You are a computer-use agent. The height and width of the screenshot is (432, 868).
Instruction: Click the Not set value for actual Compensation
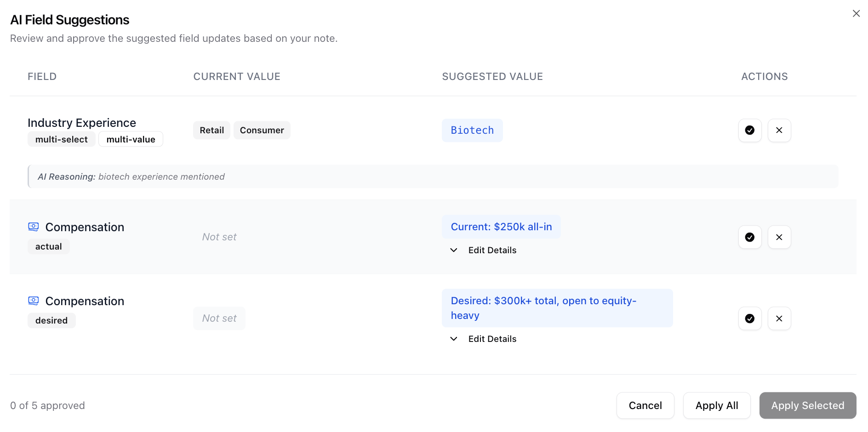click(219, 237)
